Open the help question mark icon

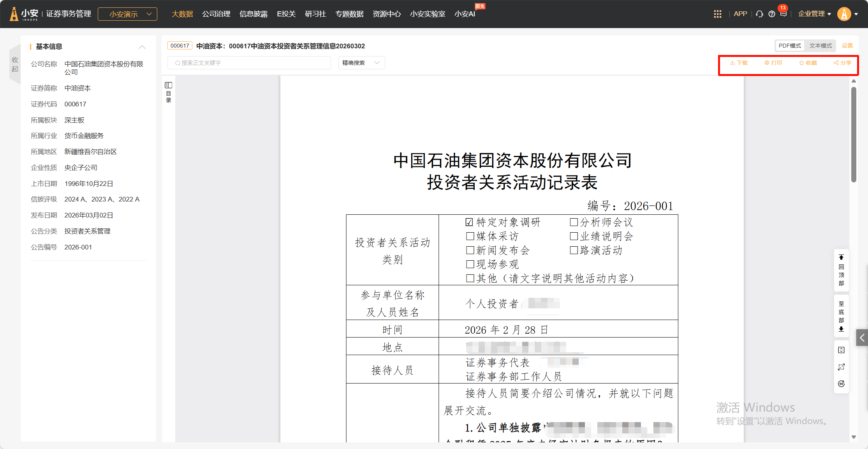click(x=771, y=14)
